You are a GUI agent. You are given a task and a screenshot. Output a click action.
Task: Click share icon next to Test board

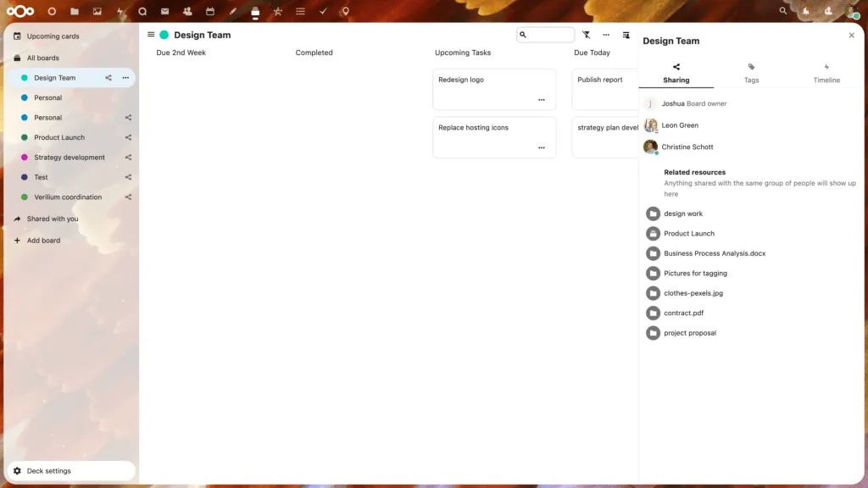click(x=129, y=177)
